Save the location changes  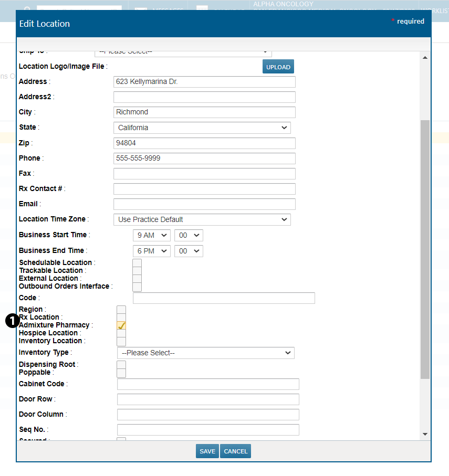[x=207, y=451]
